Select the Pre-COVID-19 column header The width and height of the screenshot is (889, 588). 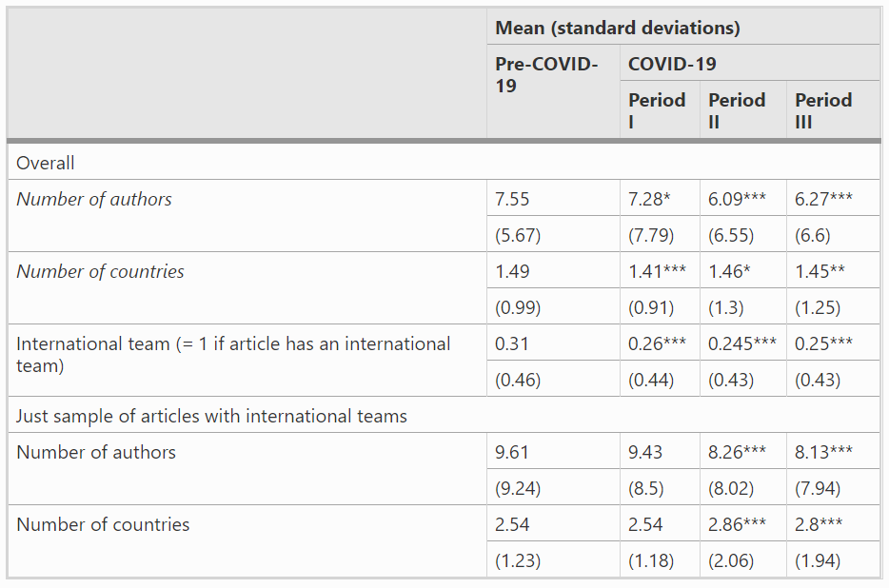(x=546, y=75)
